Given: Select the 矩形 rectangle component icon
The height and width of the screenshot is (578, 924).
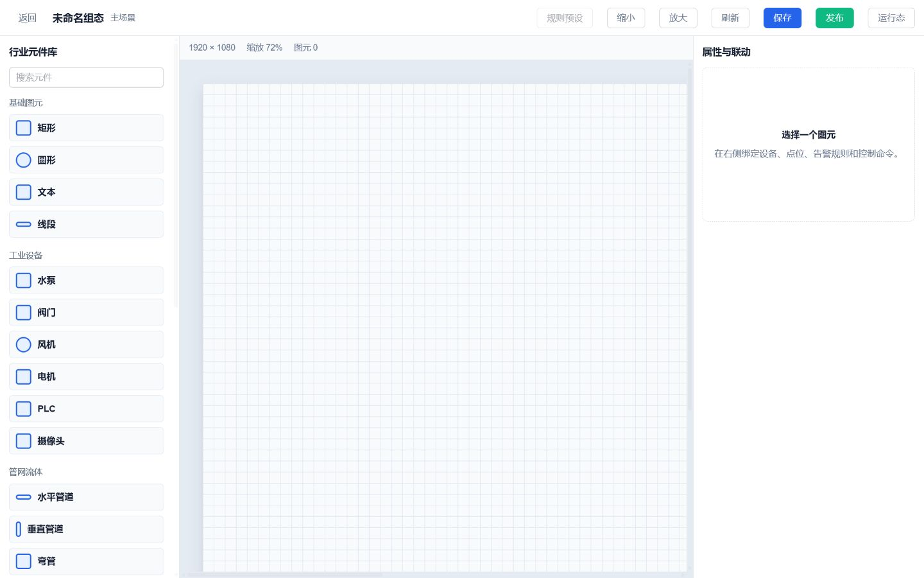Looking at the screenshot, I should pyautogui.click(x=24, y=128).
